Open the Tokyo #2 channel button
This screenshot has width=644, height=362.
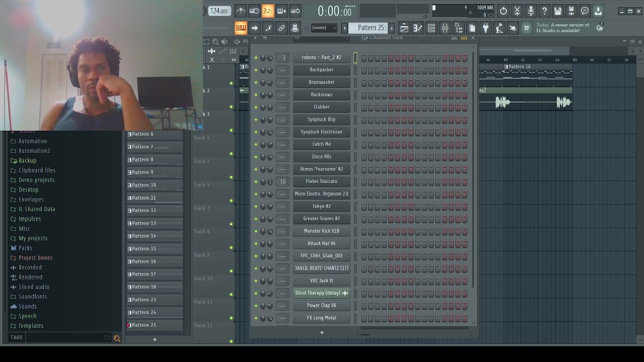tap(321, 206)
